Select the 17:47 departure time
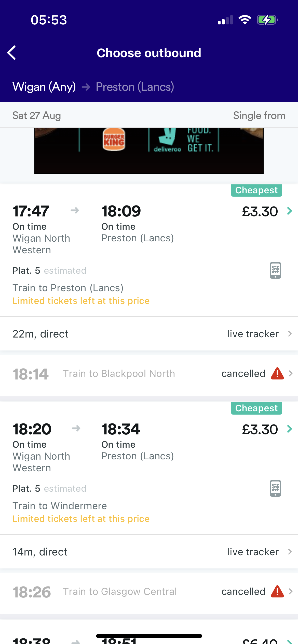 point(31,211)
